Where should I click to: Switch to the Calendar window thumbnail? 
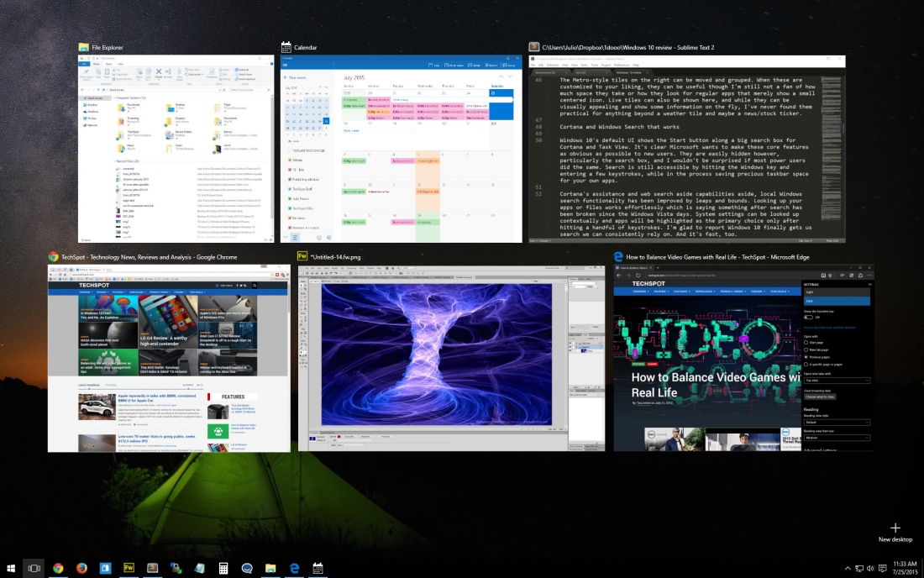[402, 149]
